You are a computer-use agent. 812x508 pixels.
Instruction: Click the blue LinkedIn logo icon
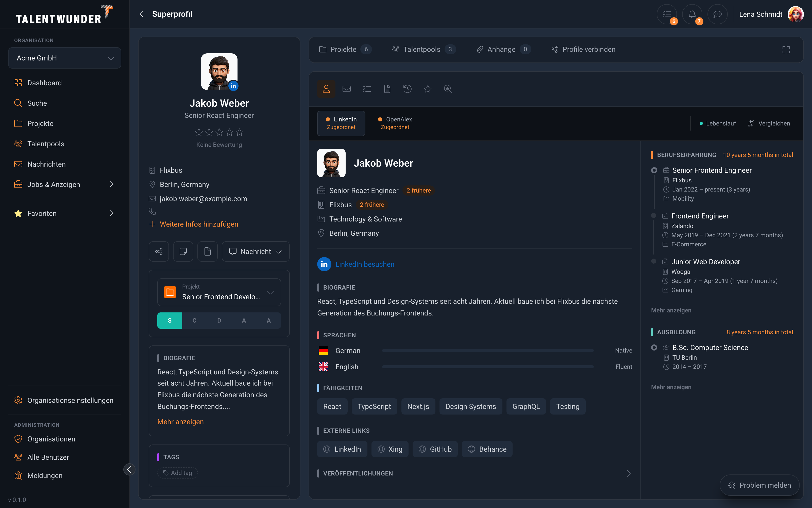[324, 264]
